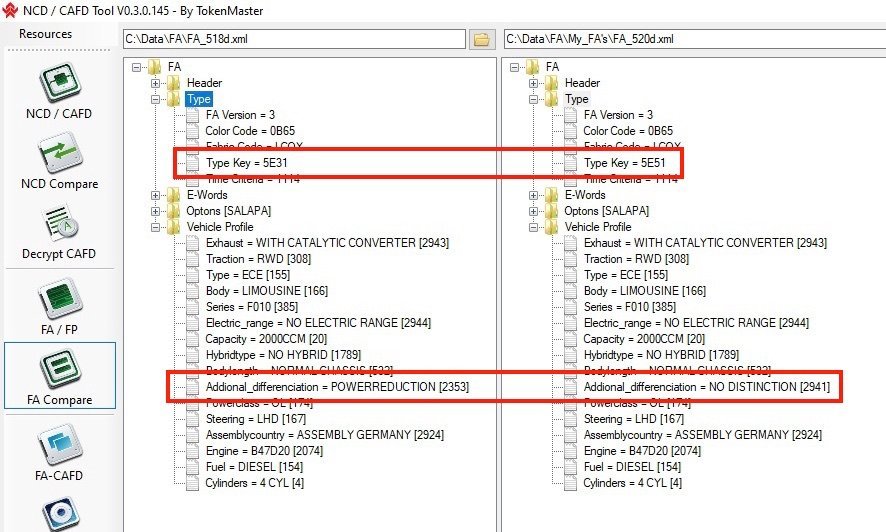Select Type Key = 5E51 in right tree
The image size is (886, 532).
(x=624, y=163)
